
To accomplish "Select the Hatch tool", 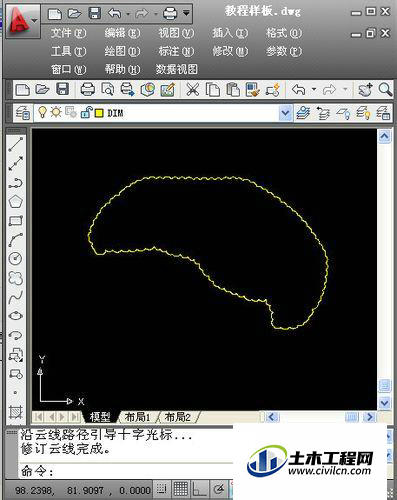I will click(16, 412).
